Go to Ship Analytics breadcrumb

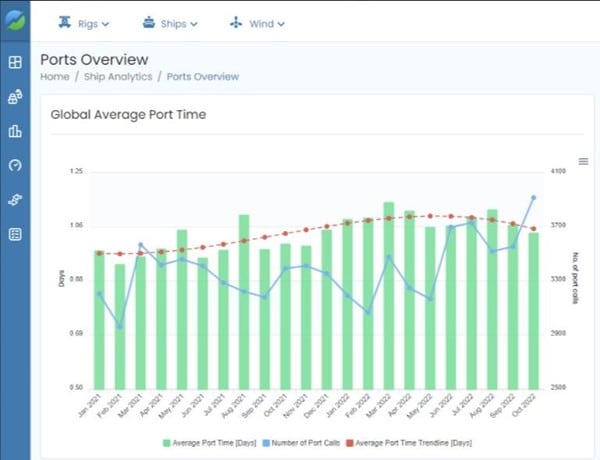(116, 76)
